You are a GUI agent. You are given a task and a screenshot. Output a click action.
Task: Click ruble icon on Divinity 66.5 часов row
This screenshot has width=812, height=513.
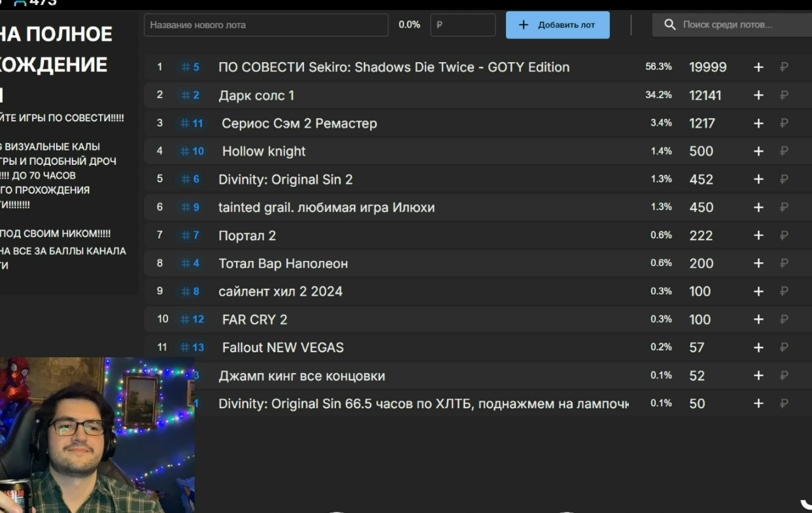tap(784, 403)
